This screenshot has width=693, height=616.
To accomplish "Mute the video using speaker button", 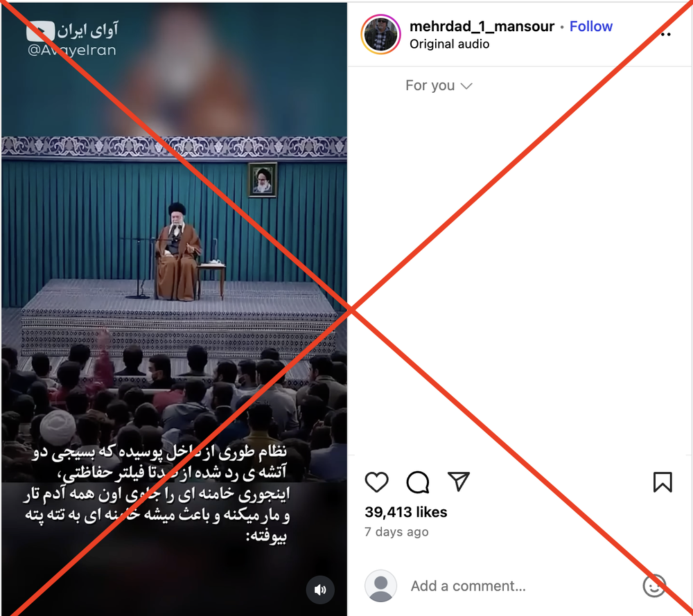I will point(320,590).
